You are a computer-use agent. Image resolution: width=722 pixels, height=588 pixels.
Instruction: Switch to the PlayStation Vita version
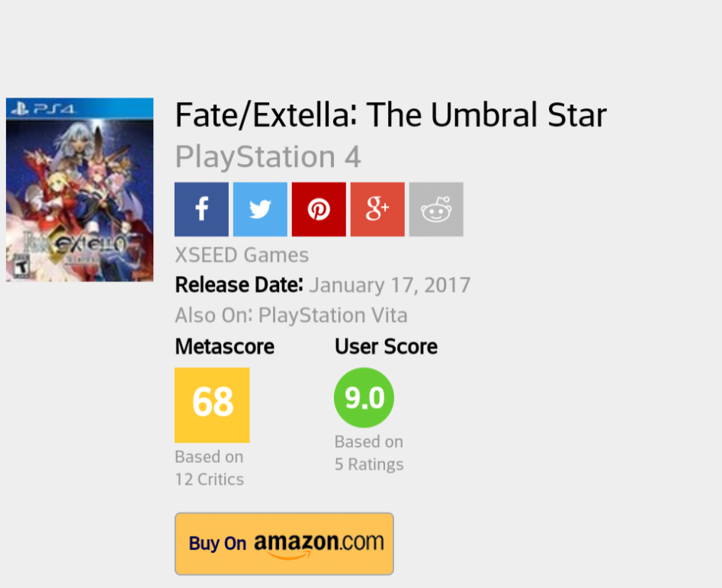coord(332,315)
